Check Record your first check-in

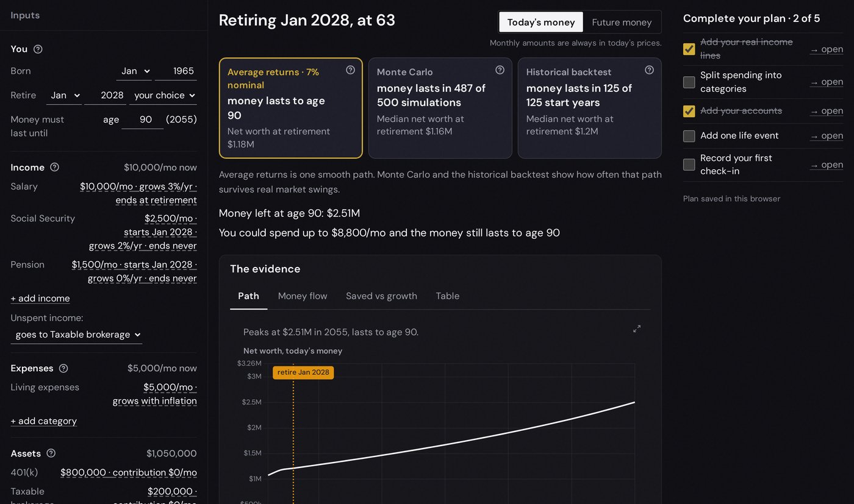point(689,165)
